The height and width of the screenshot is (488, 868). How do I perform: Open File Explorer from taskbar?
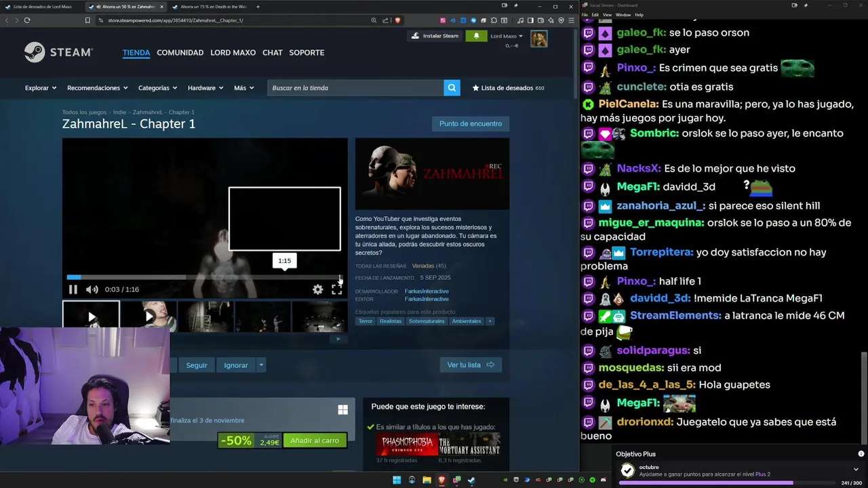pos(427,480)
